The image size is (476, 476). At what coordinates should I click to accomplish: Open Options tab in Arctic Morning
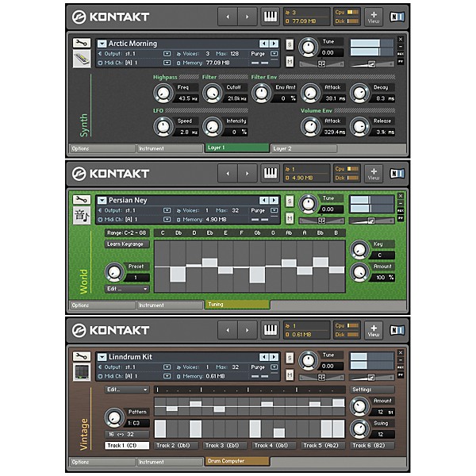pos(102,149)
